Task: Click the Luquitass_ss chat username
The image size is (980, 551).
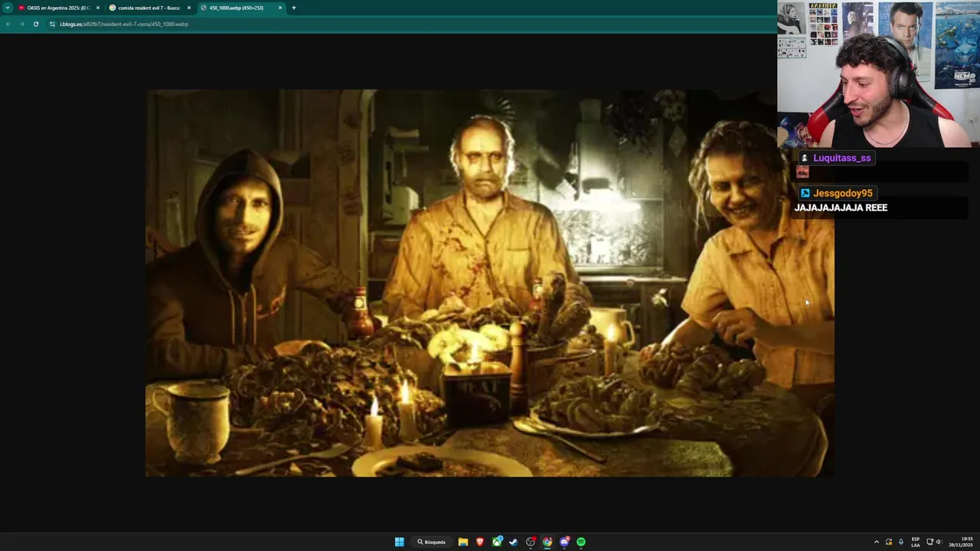Action: 842,158
